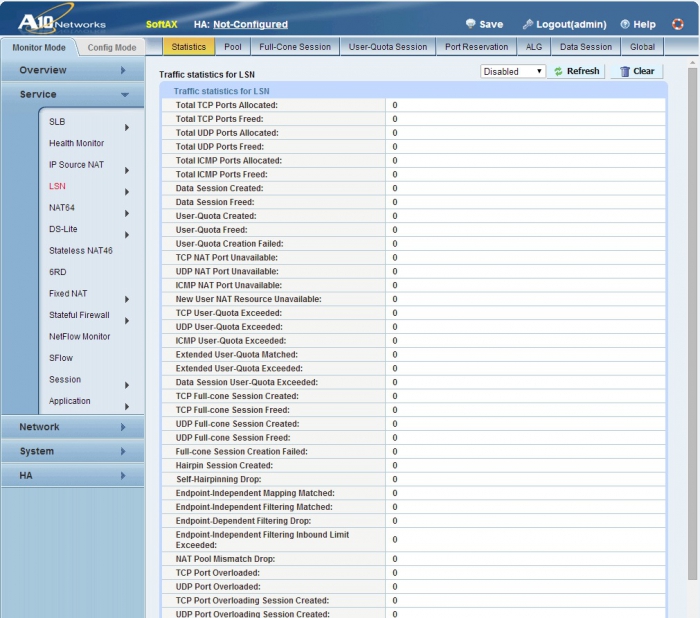Viewport: 700px width, 618px height.
Task: Open the User-Quota Session tab
Action: [x=388, y=47]
